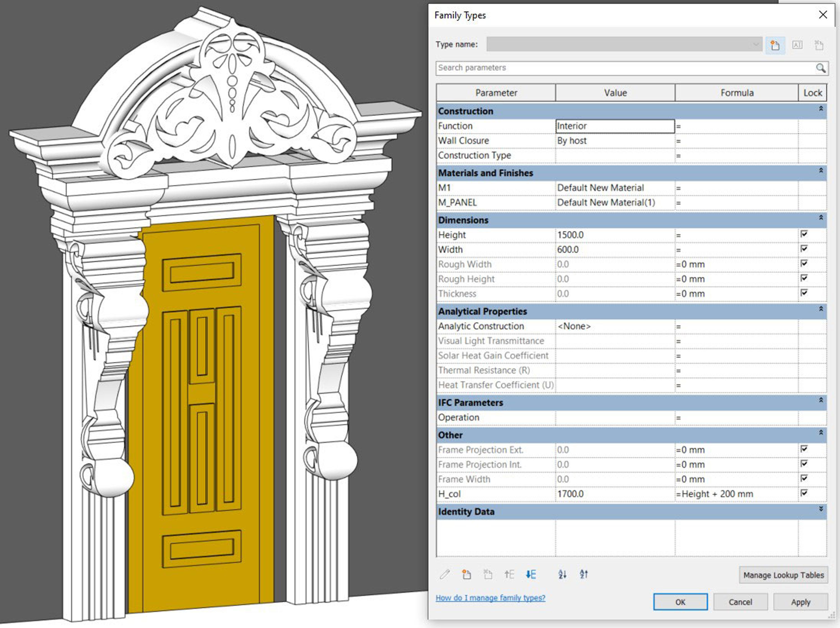Collapse the Construction group
The height and width of the screenshot is (628, 840).
coord(821,109)
